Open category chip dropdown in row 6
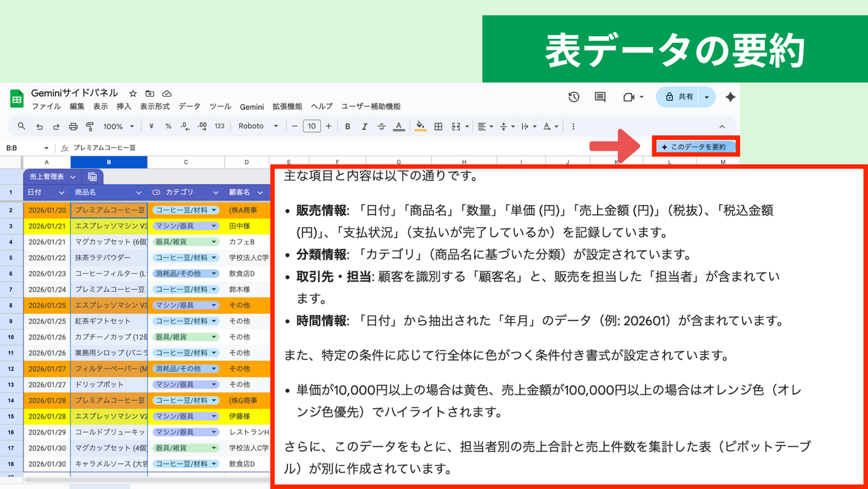This screenshot has width=868, height=489. tap(214, 274)
